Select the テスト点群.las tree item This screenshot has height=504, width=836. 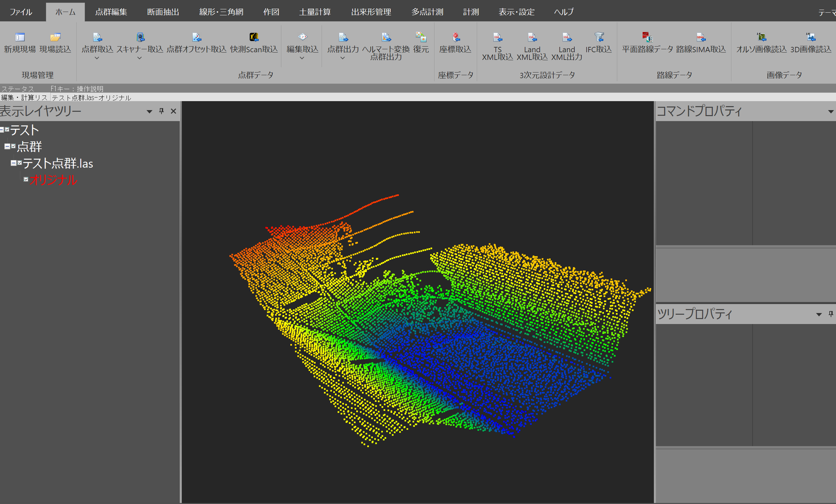pyautogui.click(x=57, y=163)
